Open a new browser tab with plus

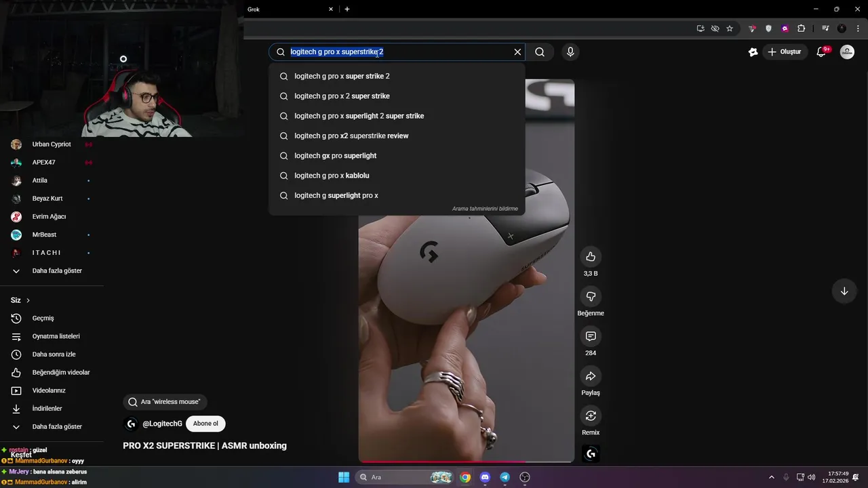(x=347, y=9)
